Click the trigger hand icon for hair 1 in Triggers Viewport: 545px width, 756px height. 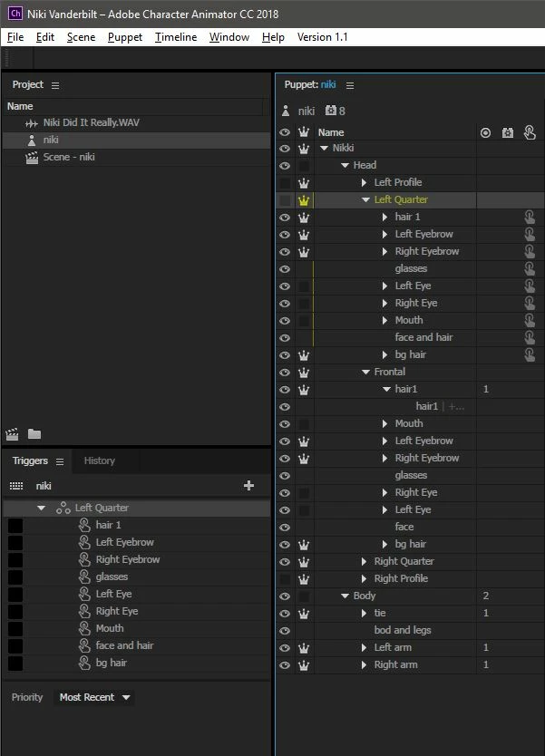pos(84,525)
